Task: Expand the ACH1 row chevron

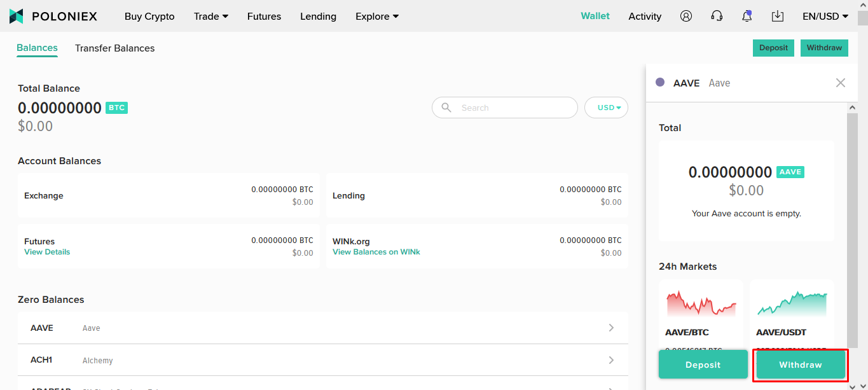Action: point(611,360)
